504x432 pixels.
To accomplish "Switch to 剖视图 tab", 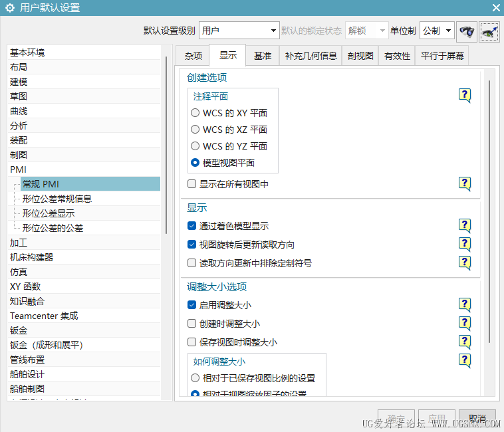I will pos(360,56).
